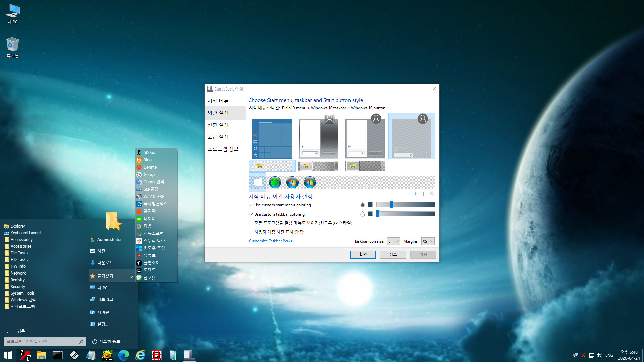Click the volume speaker tray icon
This screenshot has width=644, height=362.
(x=599, y=355)
